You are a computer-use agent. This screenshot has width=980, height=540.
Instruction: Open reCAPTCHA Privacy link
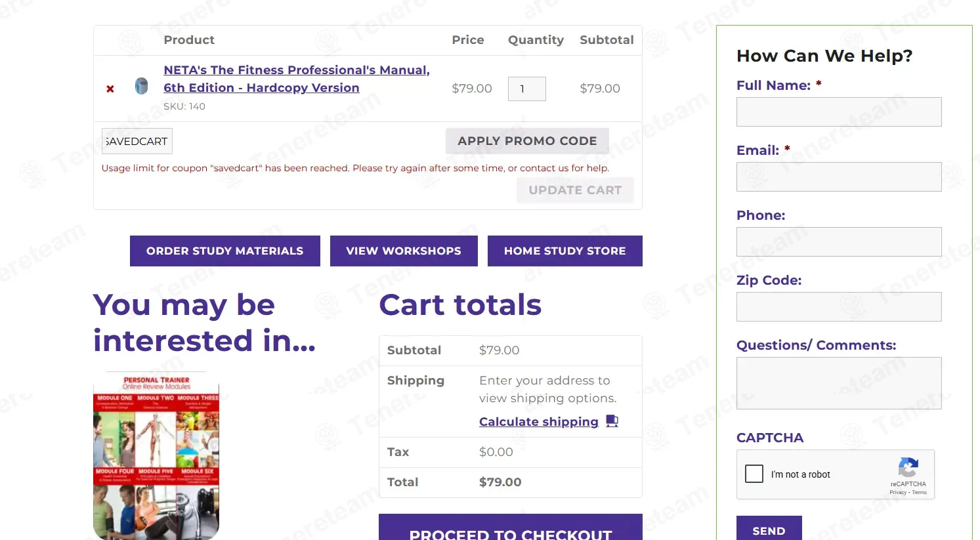pyautogui.click(x=898, y=492)
